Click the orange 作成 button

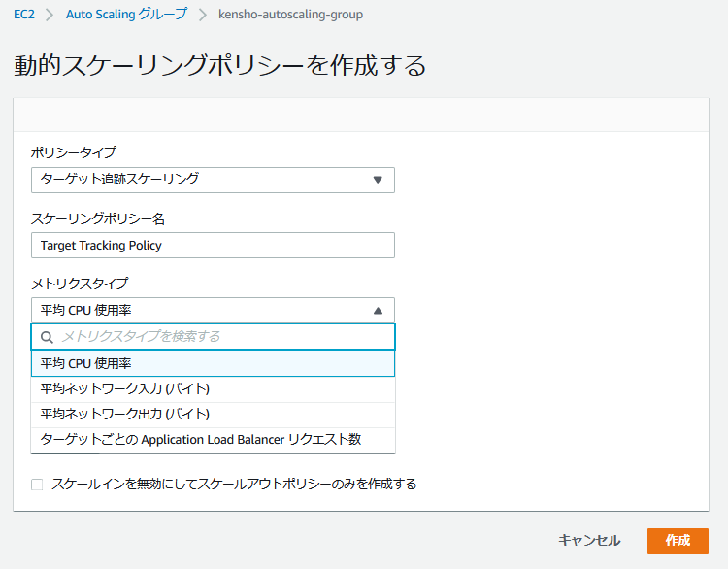(678, 541)
